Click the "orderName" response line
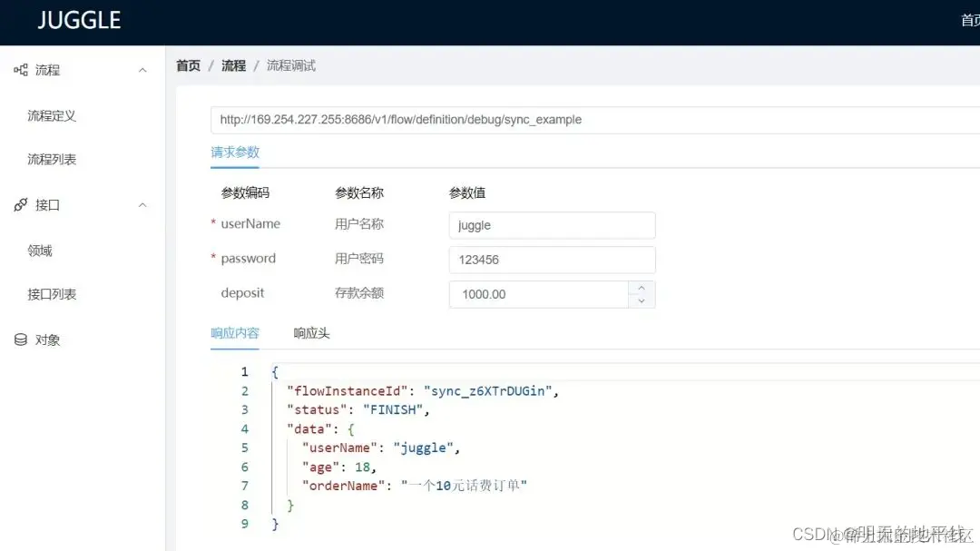Screen dimensions: 980x551 tap(415, 486)
